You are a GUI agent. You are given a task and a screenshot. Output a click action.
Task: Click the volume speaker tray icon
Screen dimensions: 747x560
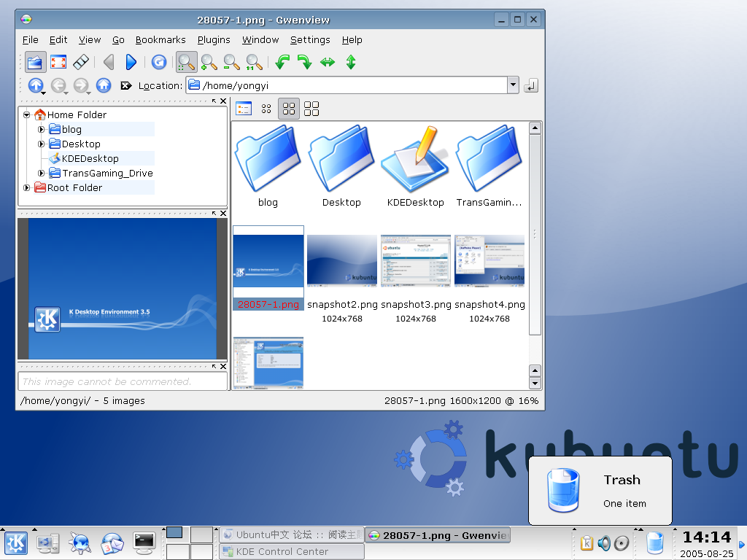click(604, 542)
